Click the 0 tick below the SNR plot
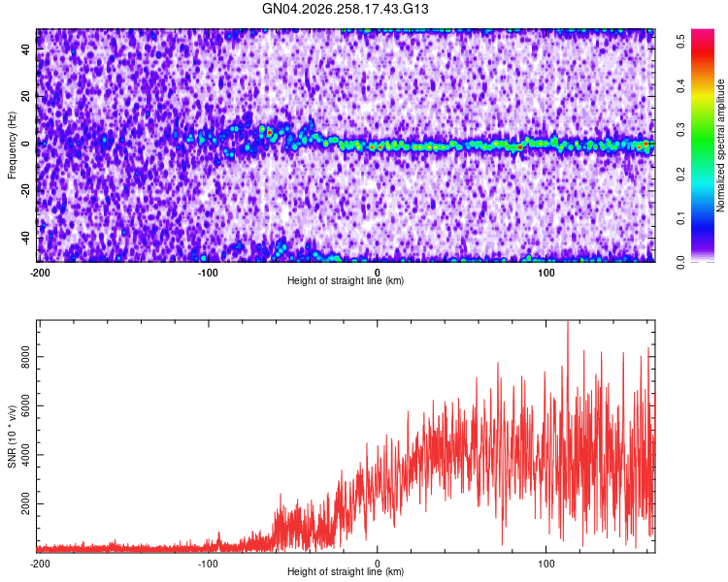 (x=377, y=564)
